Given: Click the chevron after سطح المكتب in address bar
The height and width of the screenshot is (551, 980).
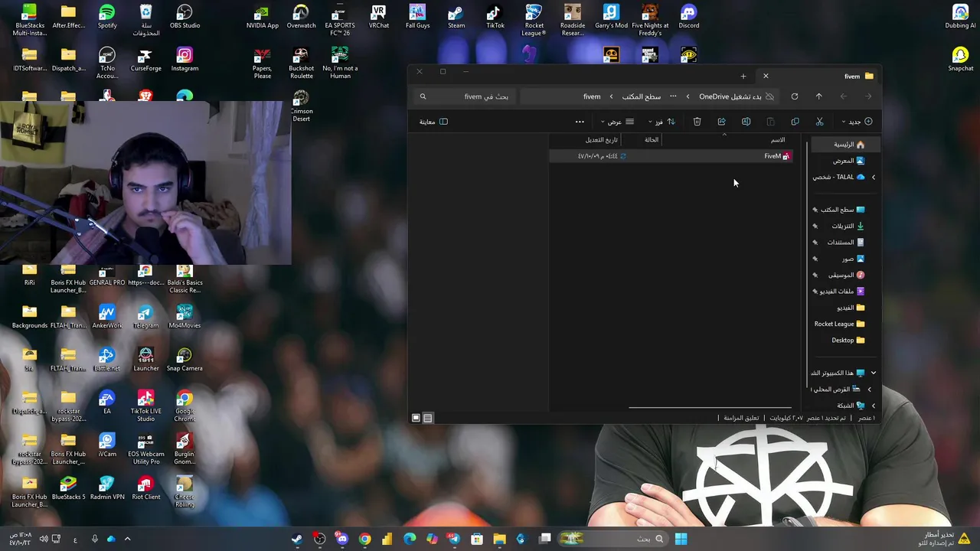Looking at the screenshot, I should [611, 96].
